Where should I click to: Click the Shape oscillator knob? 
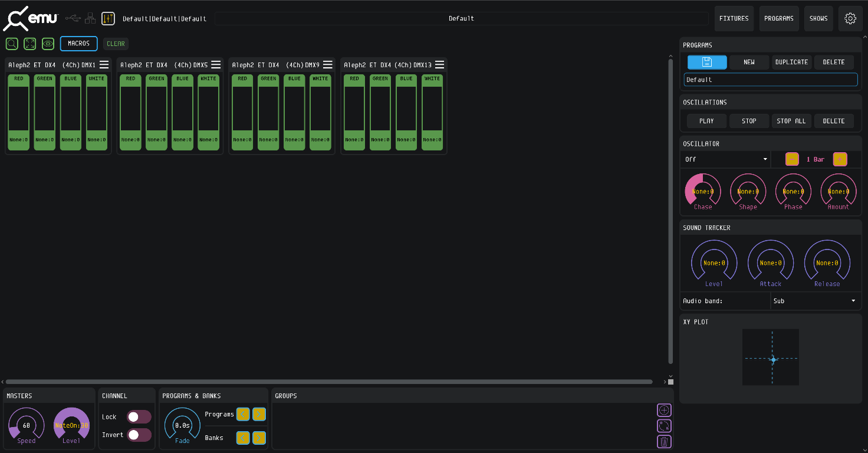748,191
